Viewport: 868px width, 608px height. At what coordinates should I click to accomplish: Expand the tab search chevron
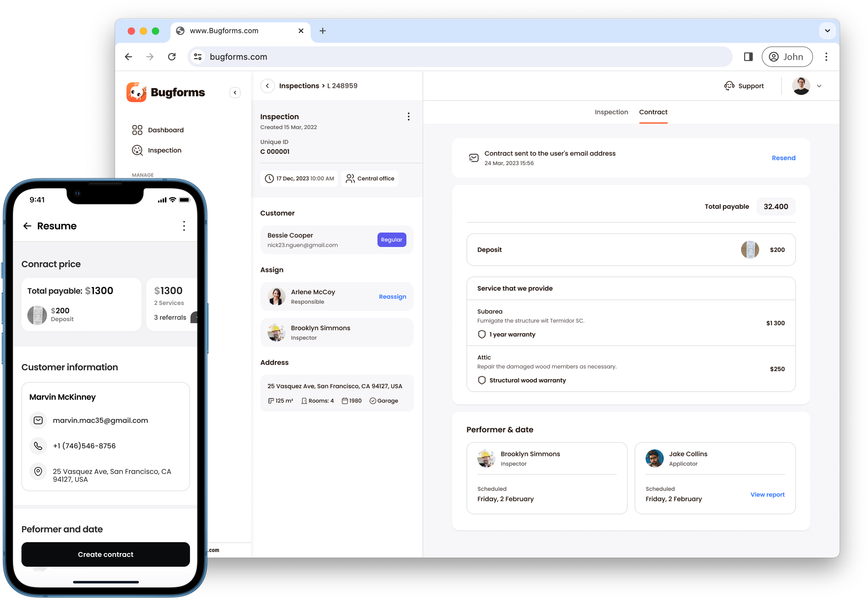(x=827, y=31)
